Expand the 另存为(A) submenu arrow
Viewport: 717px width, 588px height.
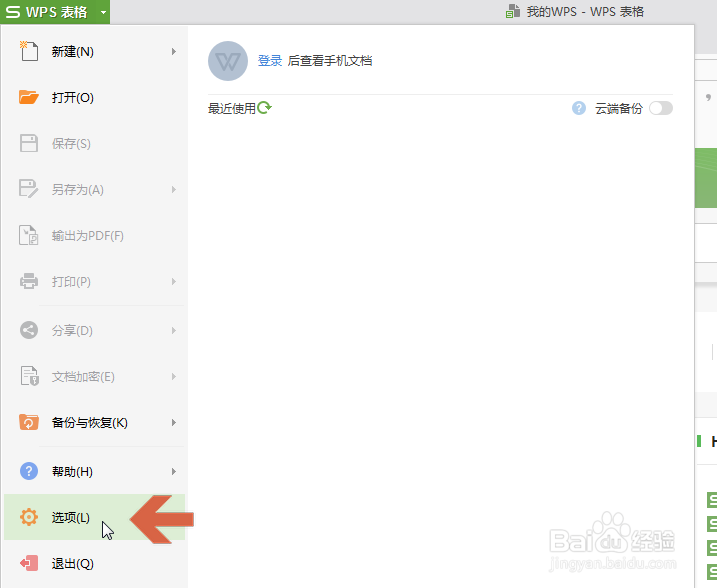174,189
